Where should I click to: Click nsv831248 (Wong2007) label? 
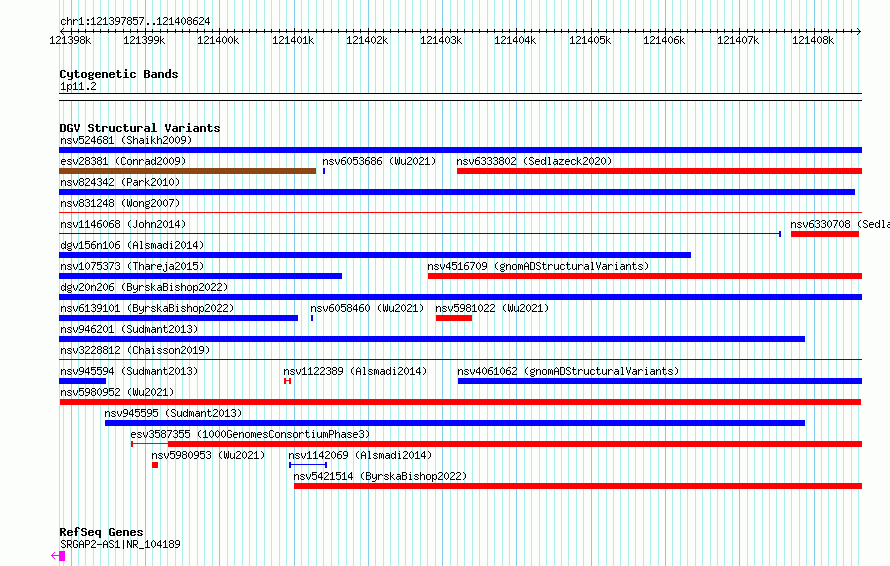tap(120, 203)
